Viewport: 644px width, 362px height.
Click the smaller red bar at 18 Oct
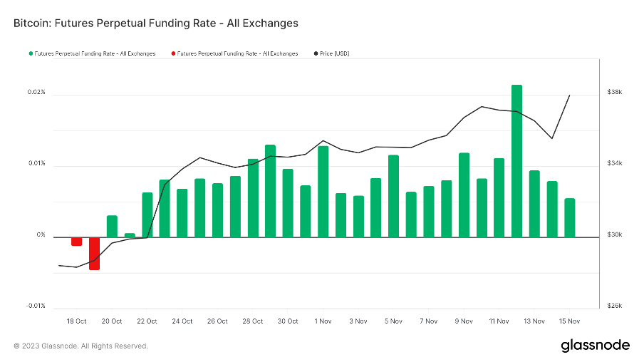(x=76, y=242)
